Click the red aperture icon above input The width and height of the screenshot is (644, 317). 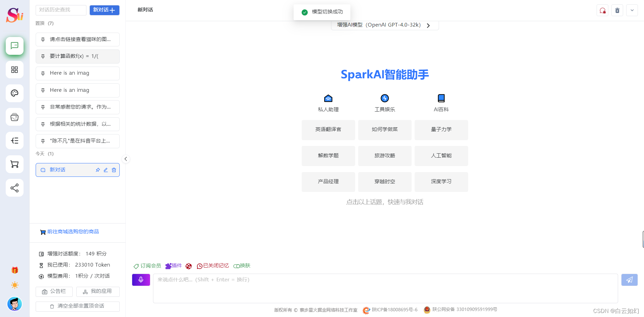[189, 266]
